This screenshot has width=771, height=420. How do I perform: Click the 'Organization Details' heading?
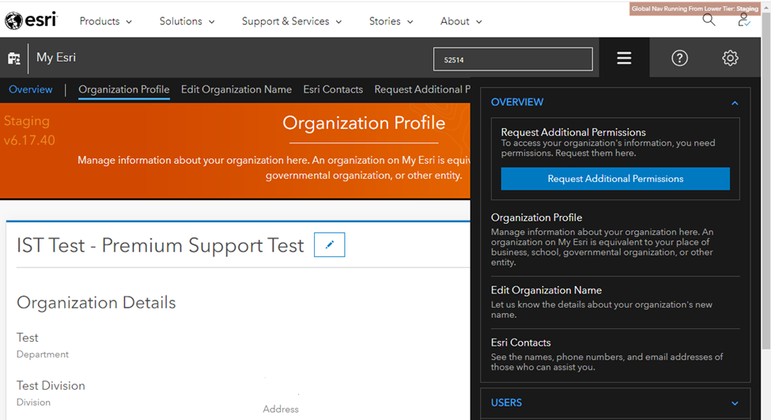pos(96,302)
